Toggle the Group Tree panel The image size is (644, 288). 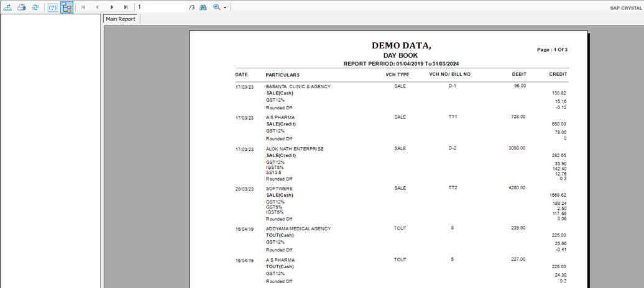[67, 7]
